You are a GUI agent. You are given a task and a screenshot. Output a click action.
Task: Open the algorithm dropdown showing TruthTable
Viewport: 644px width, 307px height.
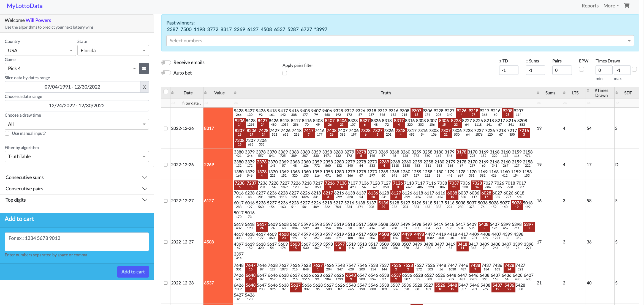[77, 157]
